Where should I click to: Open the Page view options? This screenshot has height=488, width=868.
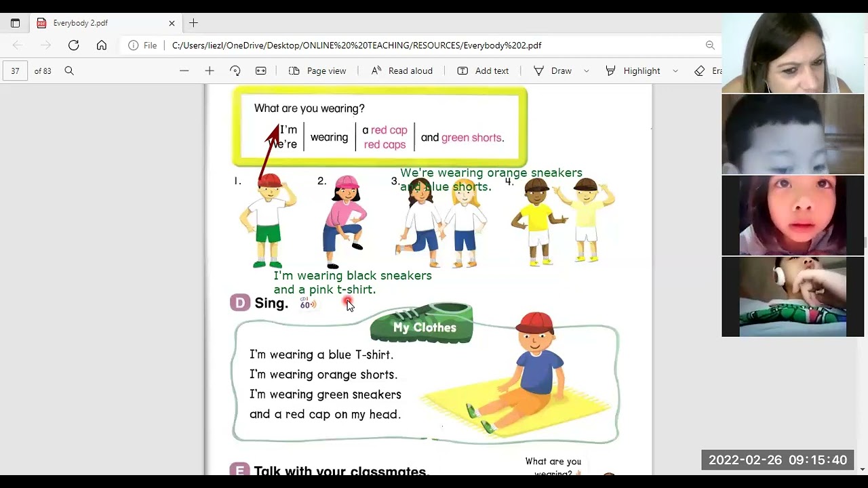(x=317, y=70)
